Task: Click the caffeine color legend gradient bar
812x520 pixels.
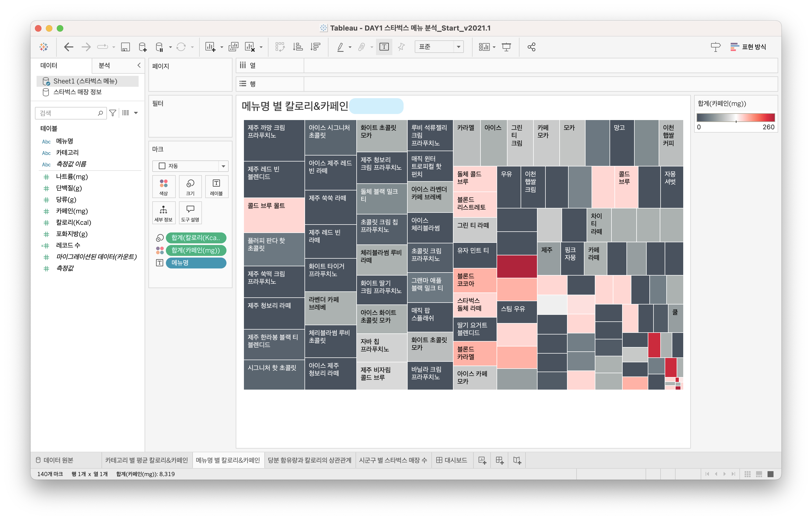Action: coord(735,118)
